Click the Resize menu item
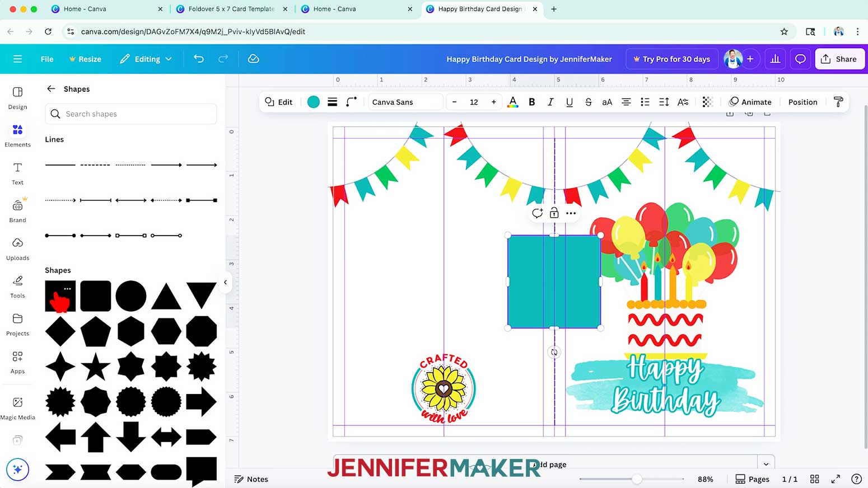868x488 pixels. point(85,59)
